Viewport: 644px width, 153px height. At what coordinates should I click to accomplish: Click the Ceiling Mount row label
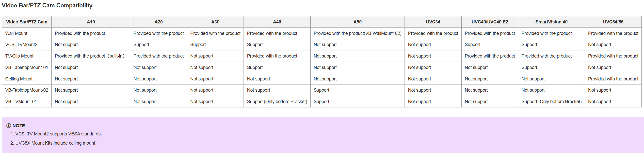tap(19, 79)
